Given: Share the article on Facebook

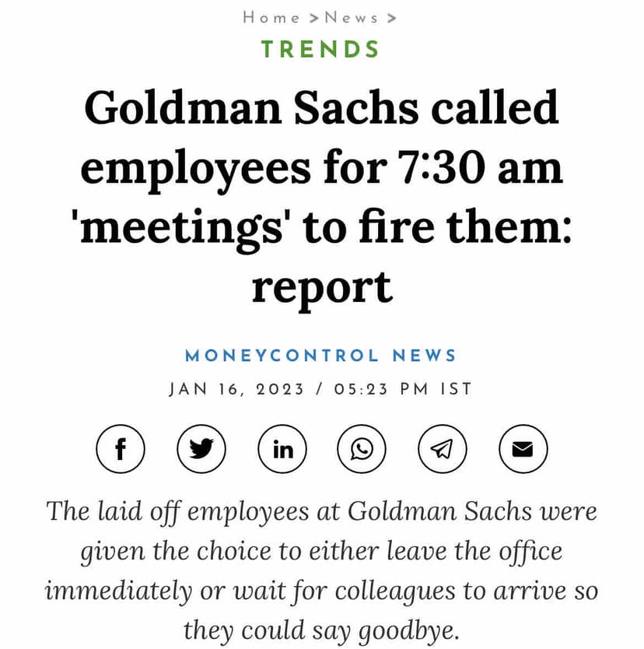Looking at the screenshot, I should click(121, 449).
